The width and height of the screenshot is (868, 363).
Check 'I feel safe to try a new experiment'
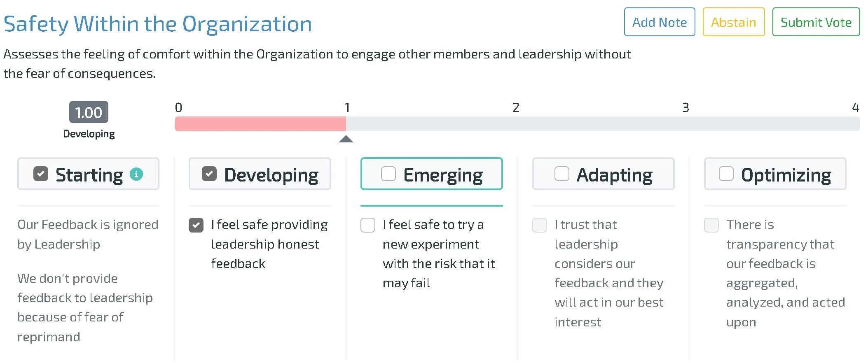[368, 225]
